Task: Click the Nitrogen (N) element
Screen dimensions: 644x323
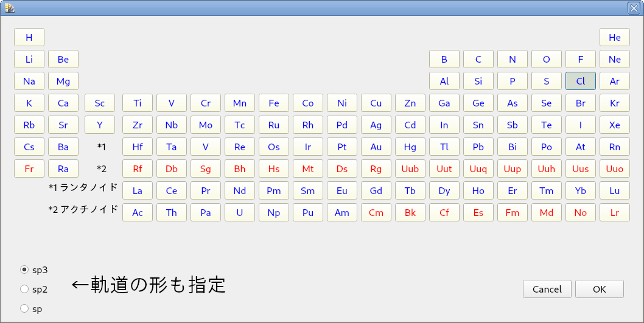Action: pyautogui.click(x=513, y=59)
